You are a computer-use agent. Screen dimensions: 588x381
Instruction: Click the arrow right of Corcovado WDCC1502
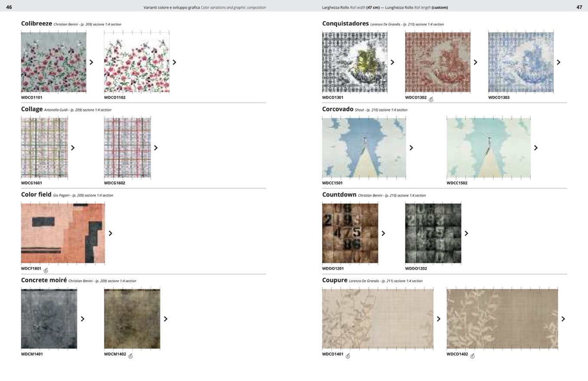(x=536, y=148)
